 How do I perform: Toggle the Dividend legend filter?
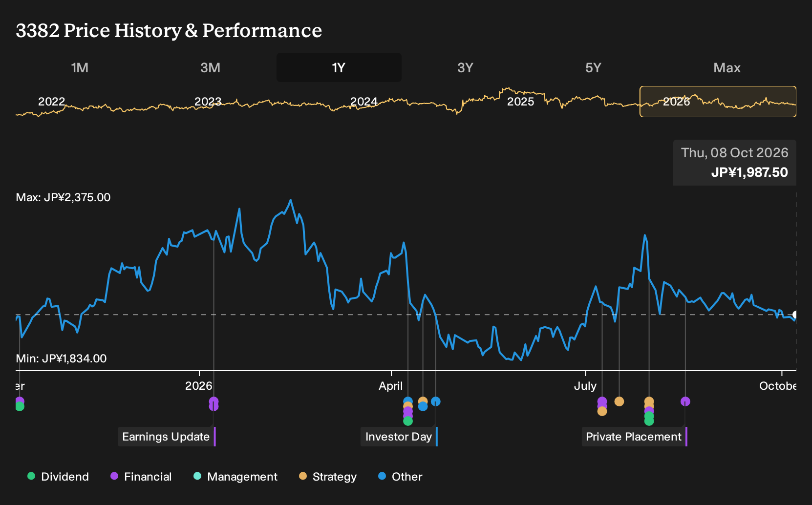tap(58, 477)
